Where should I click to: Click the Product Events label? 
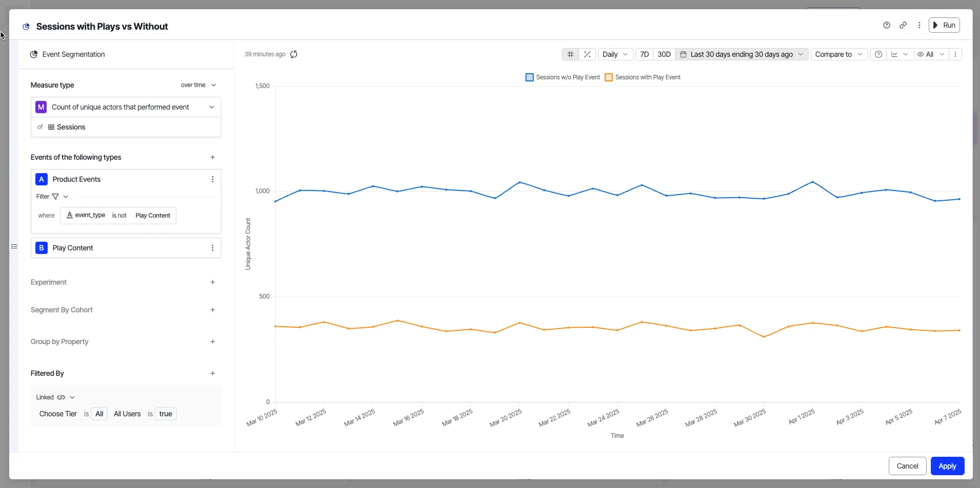click(x=76, y=179)
